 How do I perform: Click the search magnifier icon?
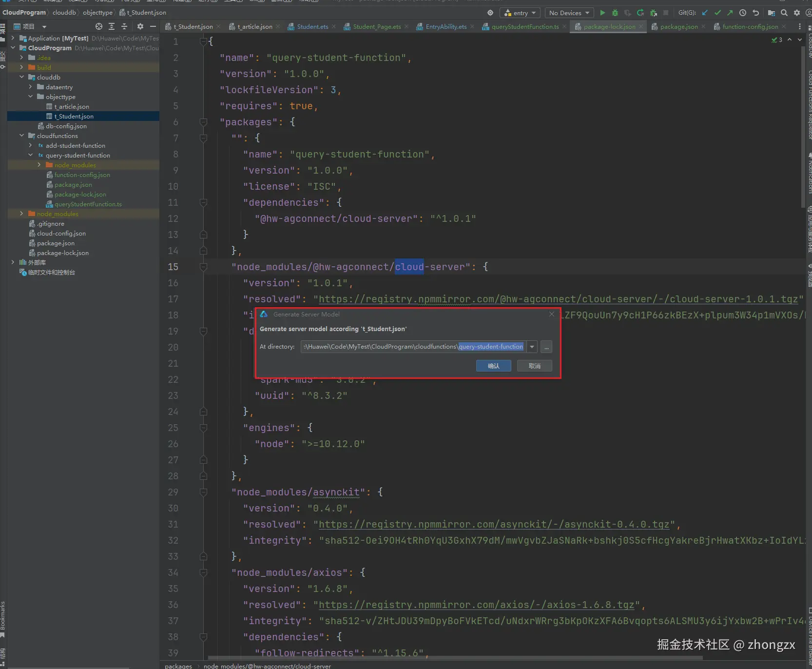(x=784, y=13)
